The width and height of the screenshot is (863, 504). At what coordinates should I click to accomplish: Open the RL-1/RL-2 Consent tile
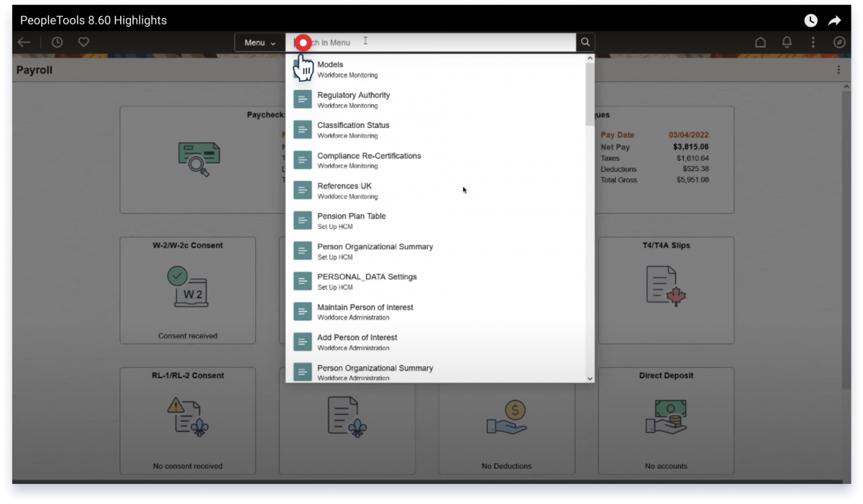(188, 421)
